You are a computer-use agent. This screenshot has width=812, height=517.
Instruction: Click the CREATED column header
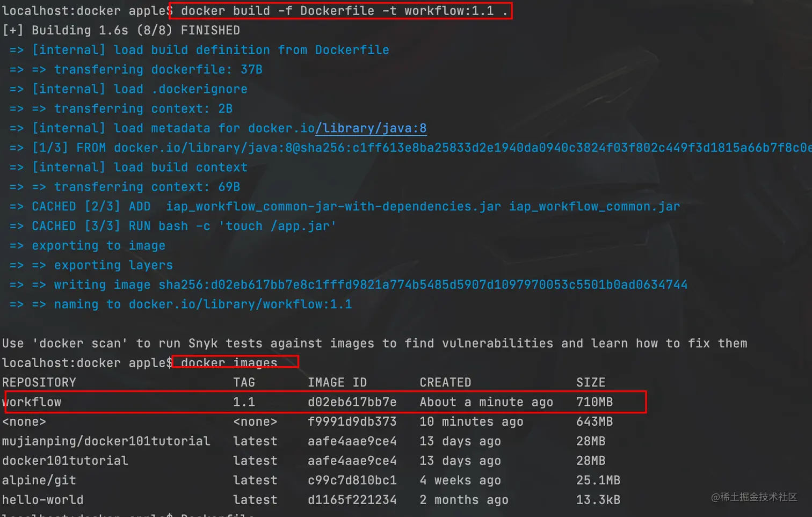445,382
